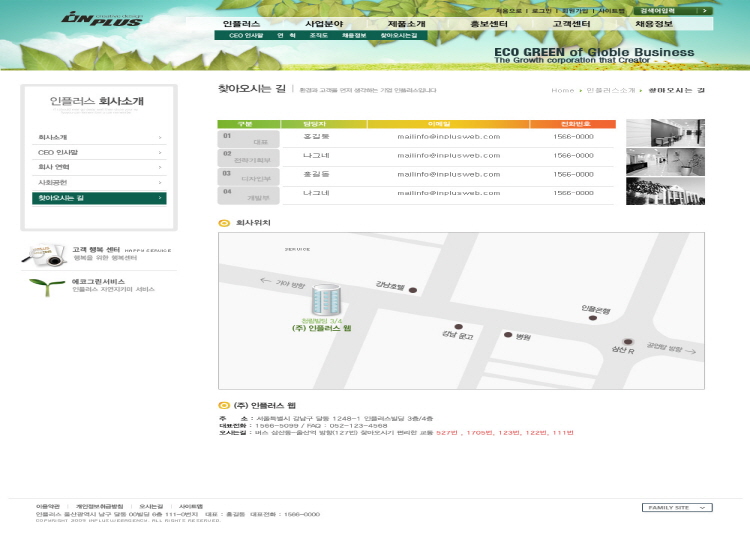Click the email in the 04 row
Screen dimensions: 750x540
click(x=449, y=193)
